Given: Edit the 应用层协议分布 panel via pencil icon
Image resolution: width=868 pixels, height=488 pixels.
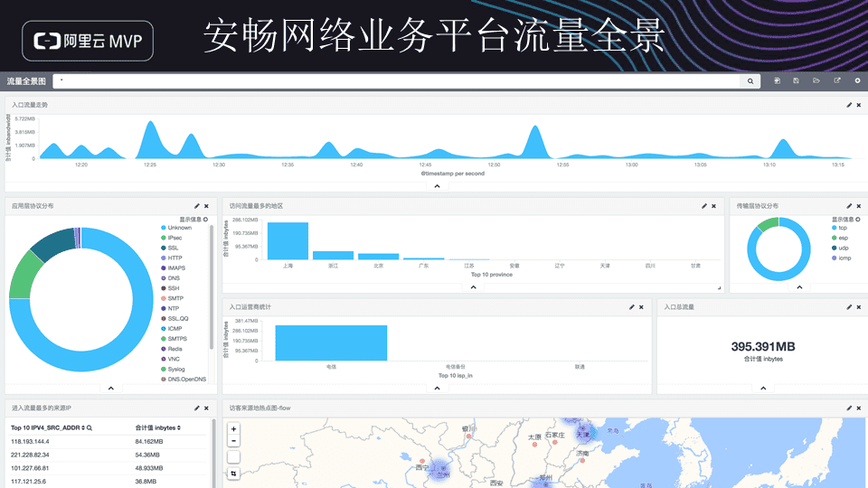Looking at the screenshot, I should [x=196, y=206].
